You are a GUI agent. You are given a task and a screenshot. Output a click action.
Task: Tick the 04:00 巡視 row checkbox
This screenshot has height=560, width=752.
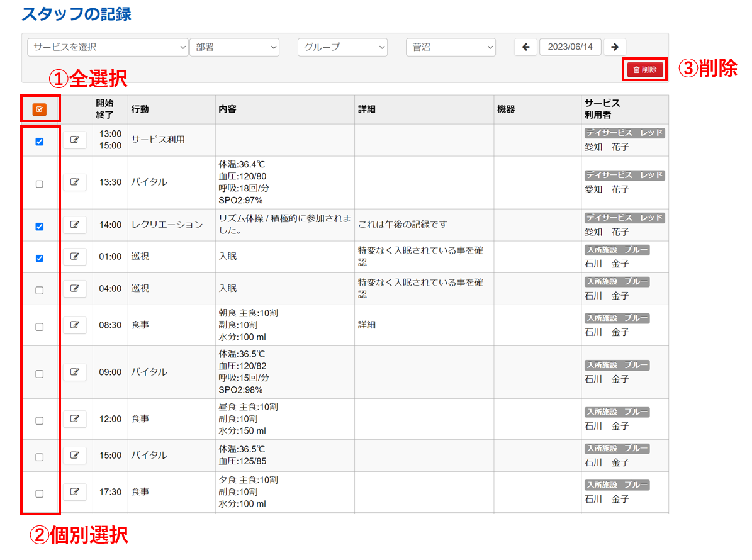click(40, 291)
